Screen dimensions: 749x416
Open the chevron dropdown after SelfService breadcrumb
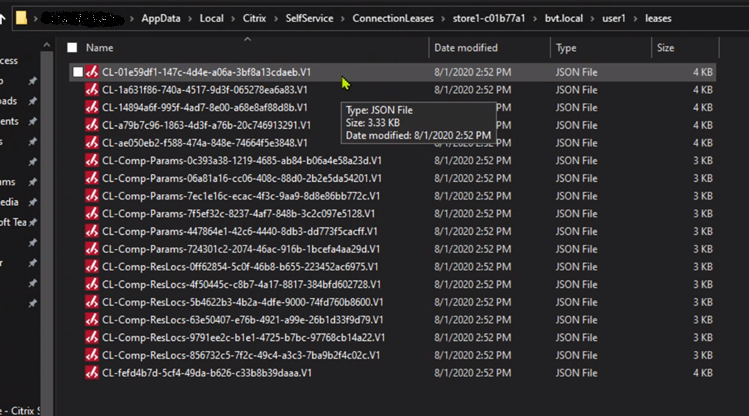343,18
